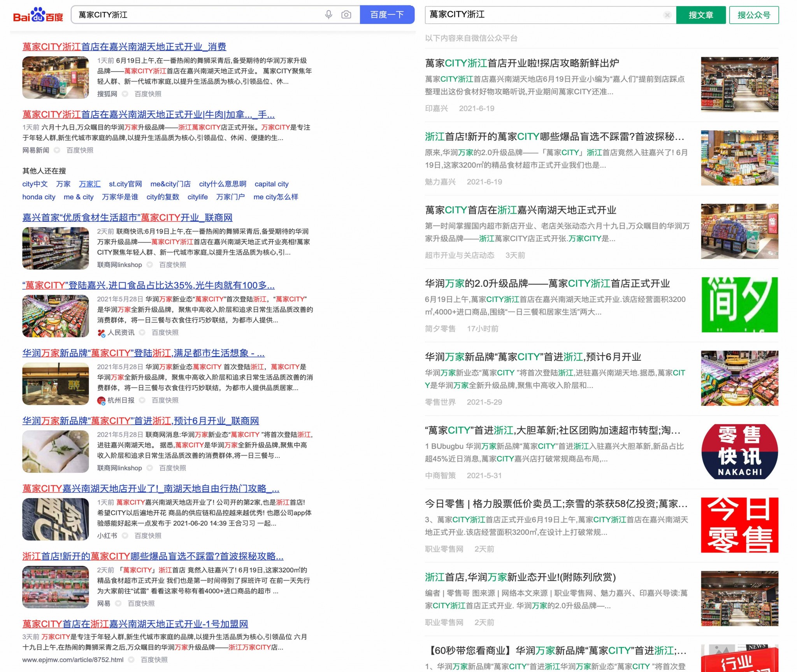Click the microphone voice search icon
Screen dimensions: 797x672
click(328, 15)
